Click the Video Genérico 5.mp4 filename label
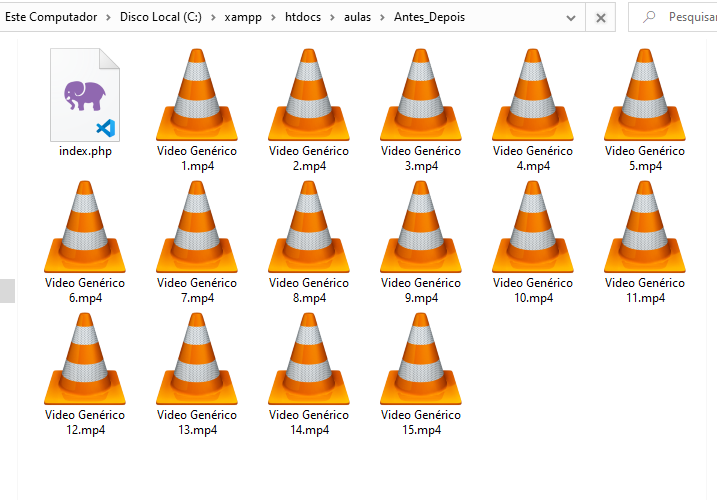 coord(645,158)
